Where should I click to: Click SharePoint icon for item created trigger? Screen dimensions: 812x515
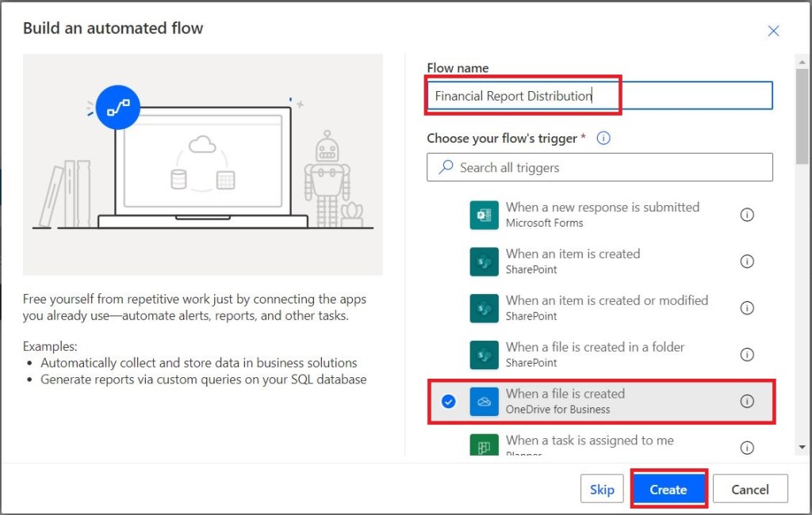(484, 261)
